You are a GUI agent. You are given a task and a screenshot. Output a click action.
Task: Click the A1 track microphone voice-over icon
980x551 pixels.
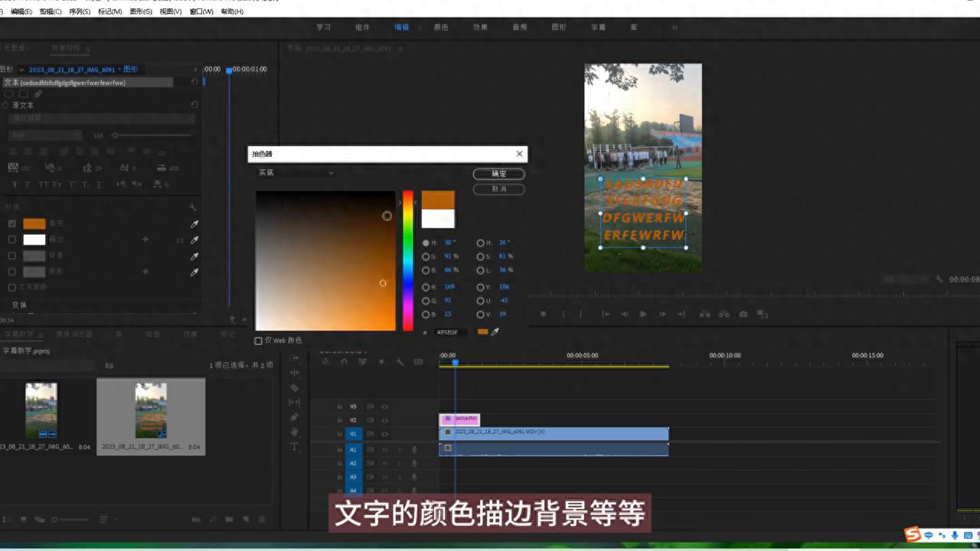414,449
